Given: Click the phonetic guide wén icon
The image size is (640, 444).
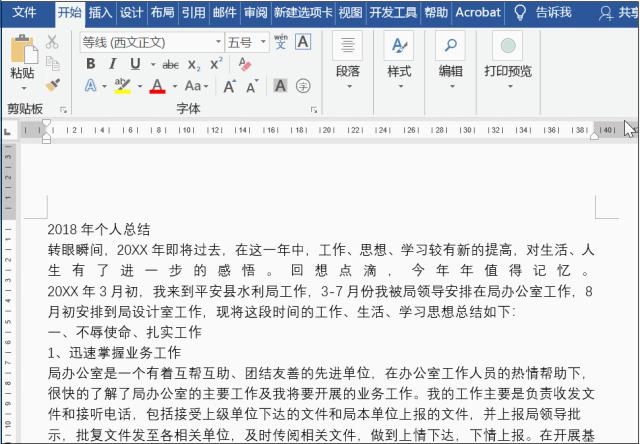Looking at the screenshot, I should 280,42.
